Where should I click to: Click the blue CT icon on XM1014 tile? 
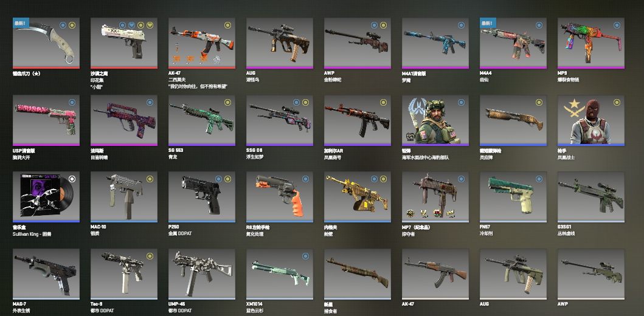[305, 256]
